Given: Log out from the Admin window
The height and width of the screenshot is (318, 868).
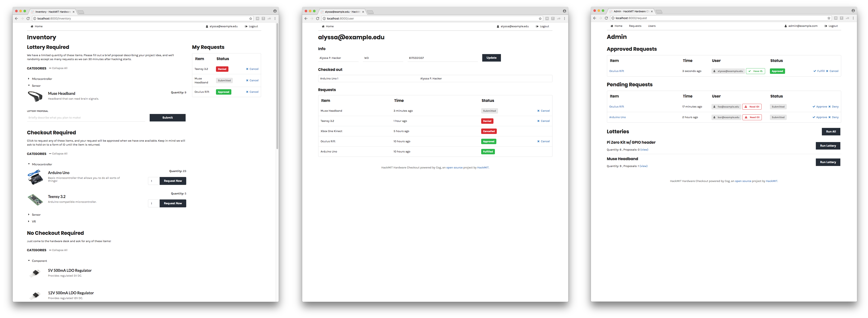Looking at the screenshot, I should (x=831, y=26).
